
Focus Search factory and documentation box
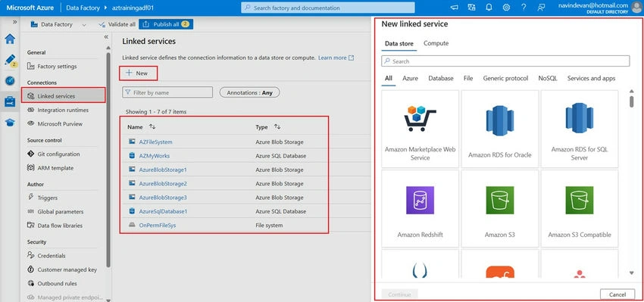click(328, 8)
